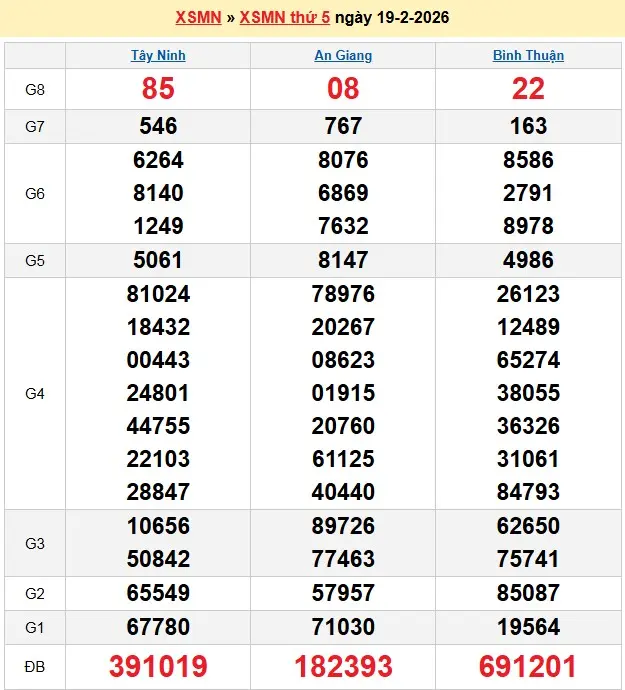Open the XSMN link in header

pyautogui.click(x=198, y=18)
